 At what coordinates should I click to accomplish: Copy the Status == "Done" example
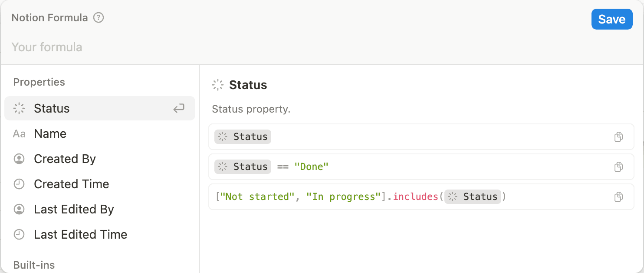[618, 167]
